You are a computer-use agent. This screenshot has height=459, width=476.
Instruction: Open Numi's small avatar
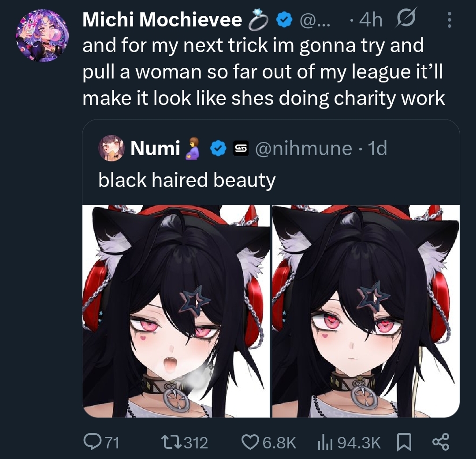coord(112,148)
